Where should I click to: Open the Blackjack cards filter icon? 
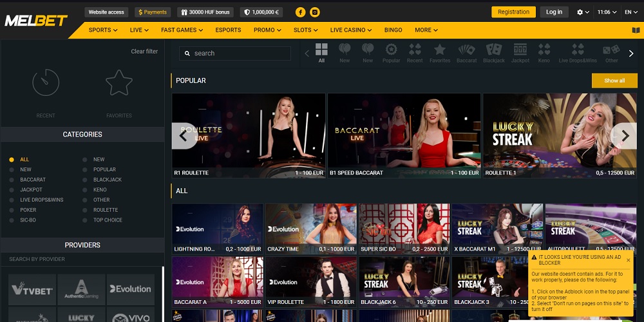[x=494, y=50]
